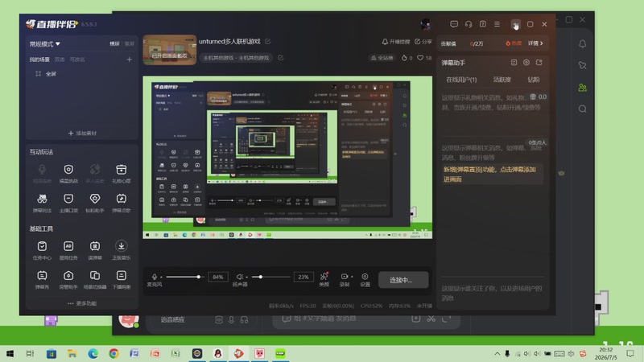Open danmaku assistant settings icon

[x=526, y=63]
